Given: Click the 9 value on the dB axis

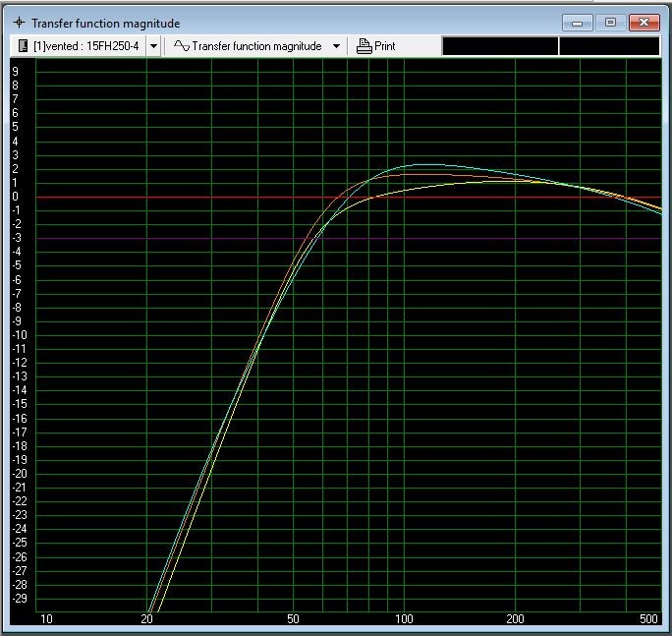Looking at the screenshot, I should pos(16,72).
